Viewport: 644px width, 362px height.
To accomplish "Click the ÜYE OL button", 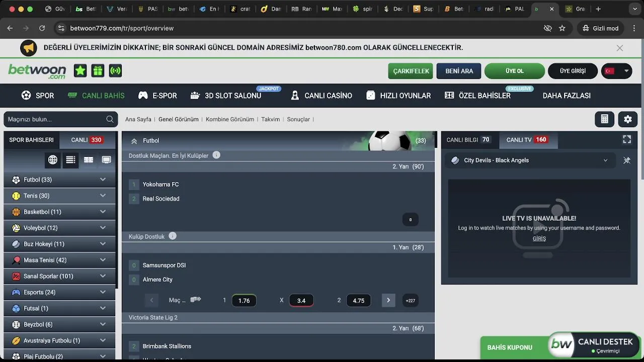I will coord(515,71).
